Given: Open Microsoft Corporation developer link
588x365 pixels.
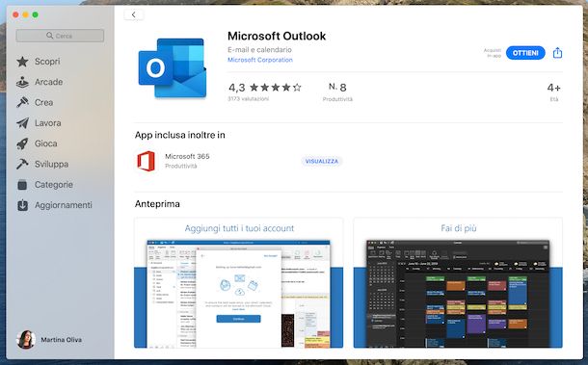Looking at the screenshot, I should [x=260, y=60].
